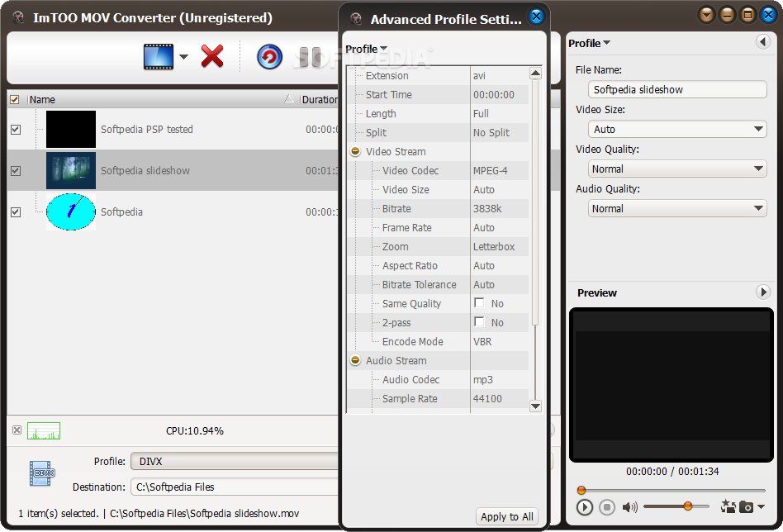Viewport: 783px width, 532px height.
Task: Collapse the Profile panel with left arrow
Action: pyautogui.click(x=762, y=41)
